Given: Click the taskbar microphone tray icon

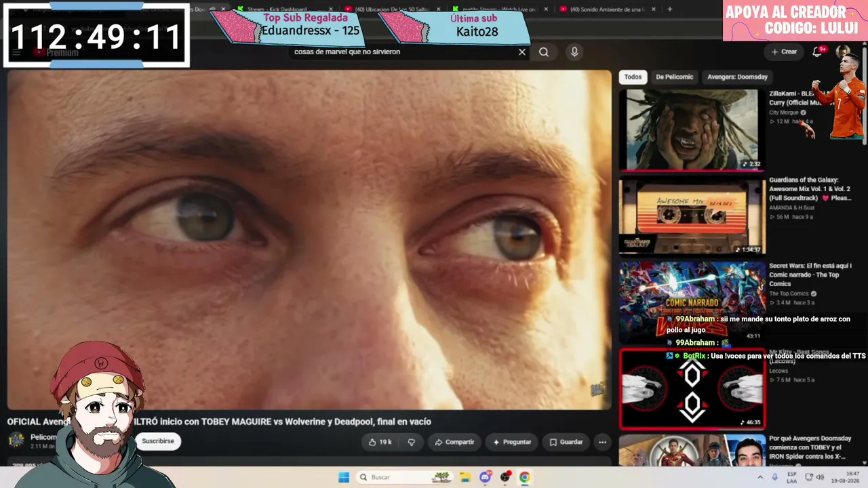Looking at the screenshot, I should [774, 477].
